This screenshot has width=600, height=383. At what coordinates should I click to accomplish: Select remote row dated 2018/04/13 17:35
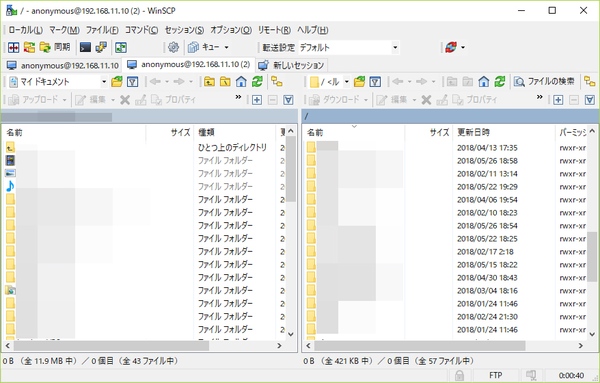(446, 147)
